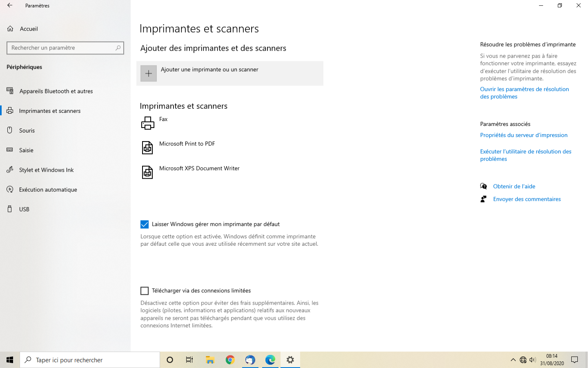Uncheck Laisser Windows gérer mon imprimante par défaut
588x368 pixels.
145,224
